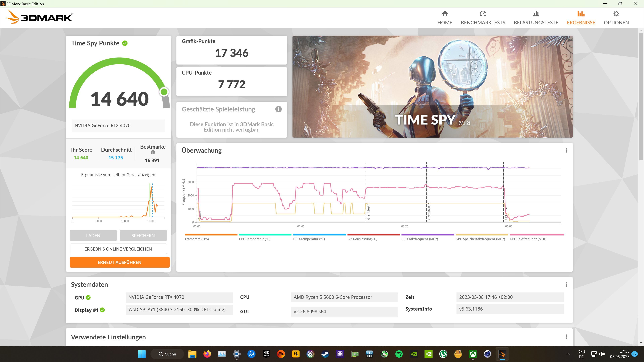This screenshot has width=644, height=362.
Task: Click the Suche search field
Action: 167,354
